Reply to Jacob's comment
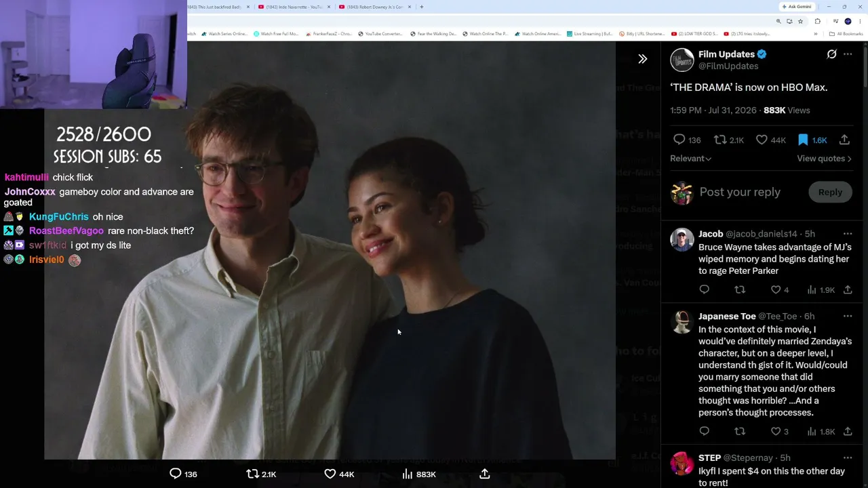868x488 pixels. (704, 289)
